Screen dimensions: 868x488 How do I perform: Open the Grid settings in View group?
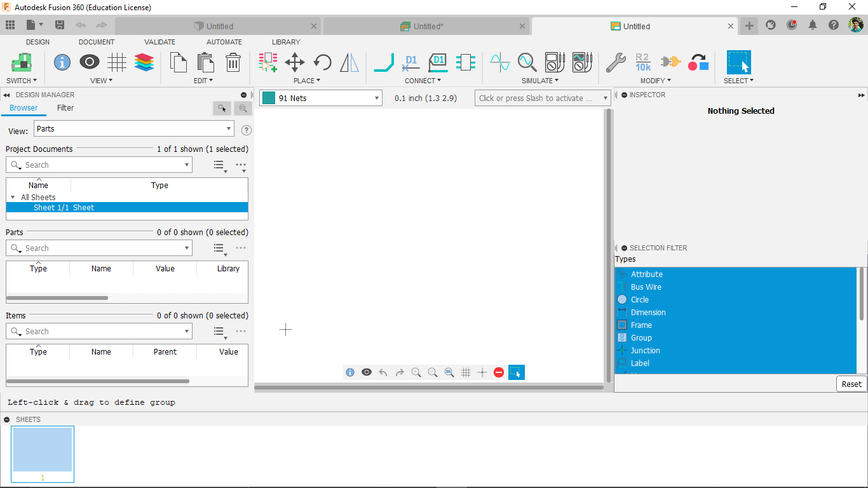(117, 62)
